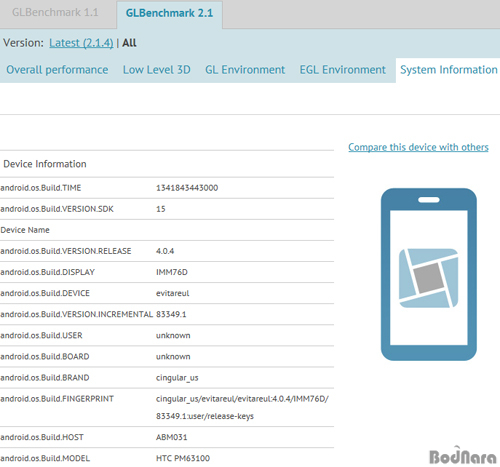Select the incremental value 83349.1
Screen dimensions: 500x467
pos(171,314)
